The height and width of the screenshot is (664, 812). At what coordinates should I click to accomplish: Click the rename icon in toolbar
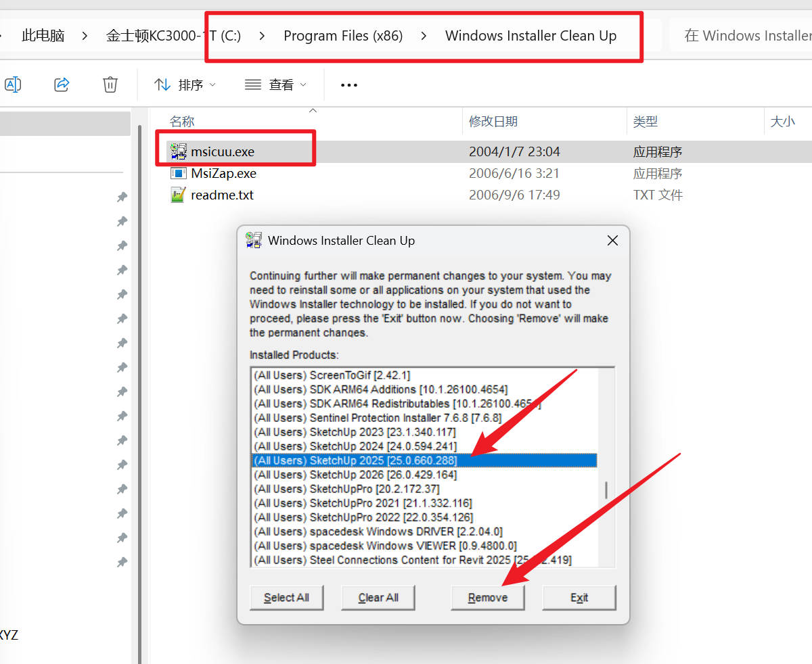pyautogui.click(x=13, y=85)
